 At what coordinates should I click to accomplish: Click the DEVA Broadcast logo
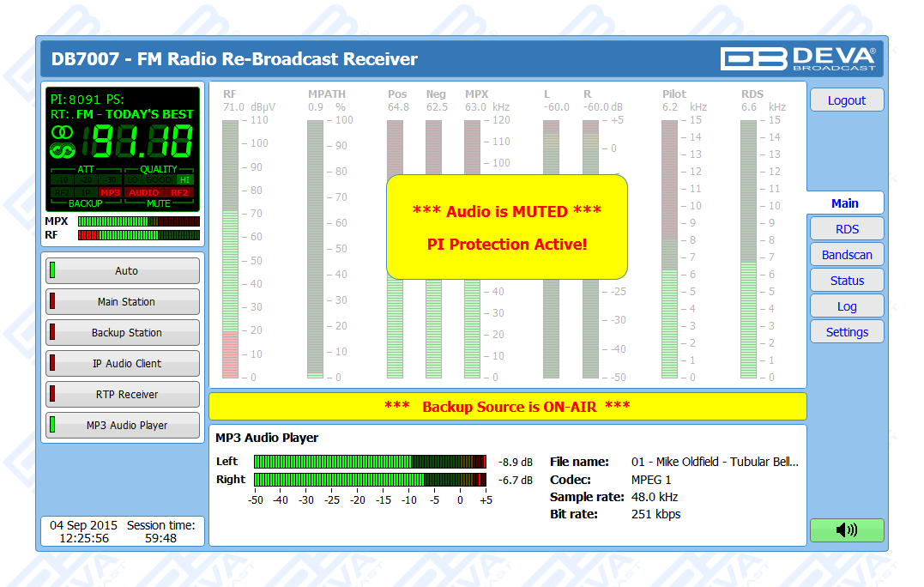[799, 58]
